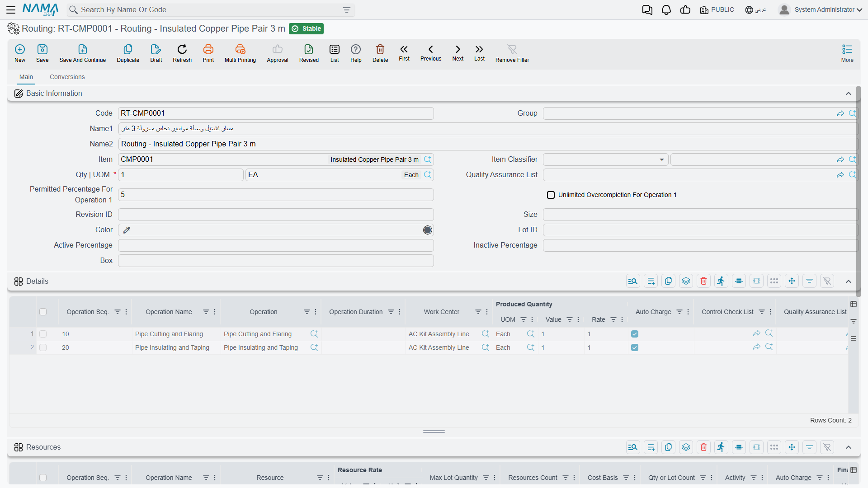
Task: Click Pipe Insulating and Taping operation name
Action: coord(172,347)
